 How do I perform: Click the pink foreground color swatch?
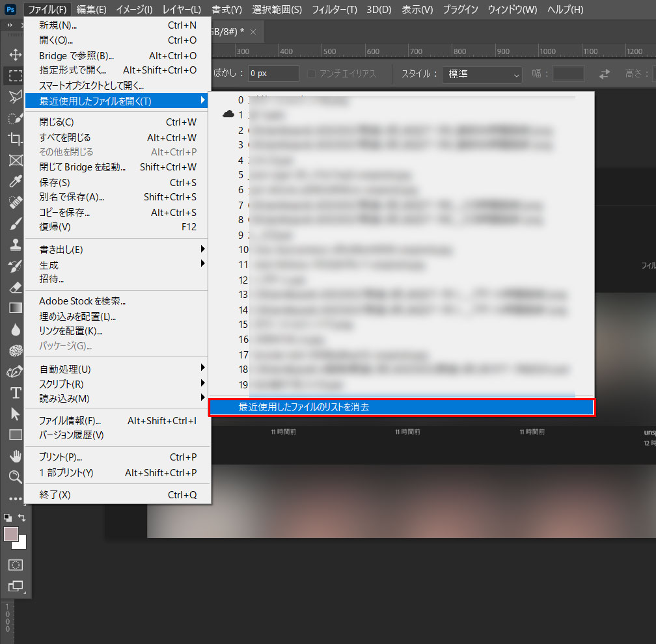11,534
